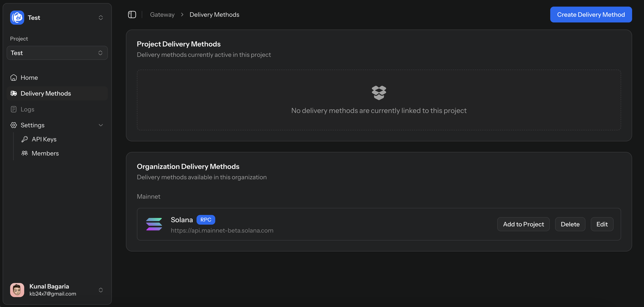Image resolution: width=644 pixels, height=307 pixels.
Task: Collapse the Settings section chevron
Action: (x=101, y=125)
